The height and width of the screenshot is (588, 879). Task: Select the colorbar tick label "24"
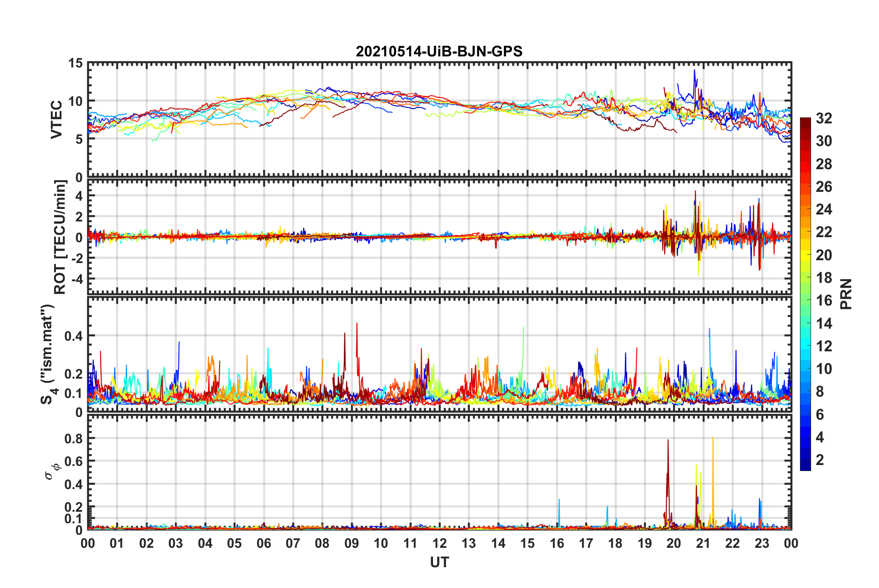point(824,209)
